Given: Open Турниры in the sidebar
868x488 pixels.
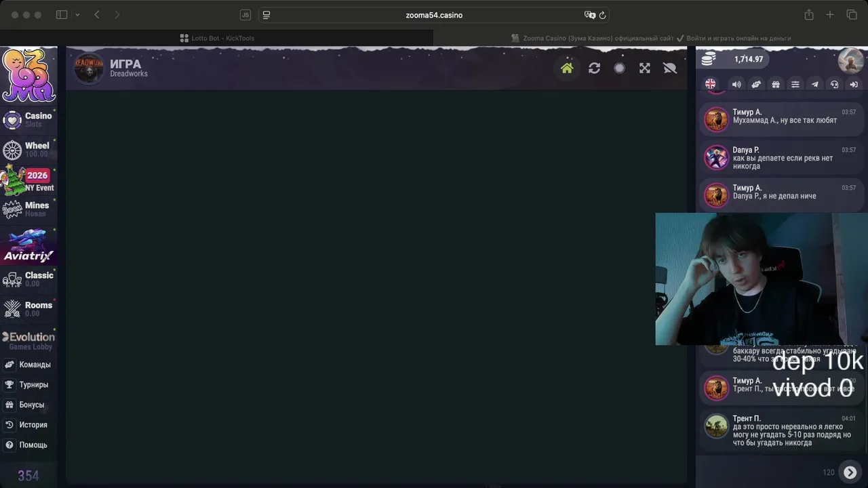Looking at the screenshot, I should coord(28,384).
